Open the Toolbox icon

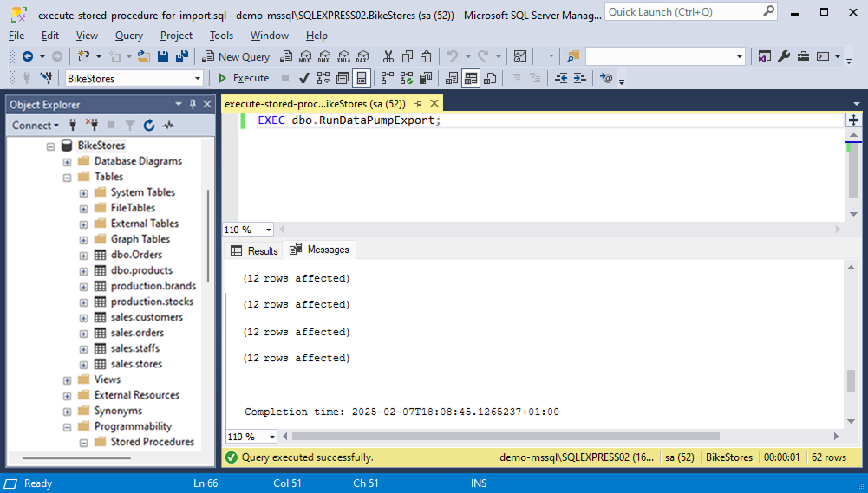coord(803,56)
